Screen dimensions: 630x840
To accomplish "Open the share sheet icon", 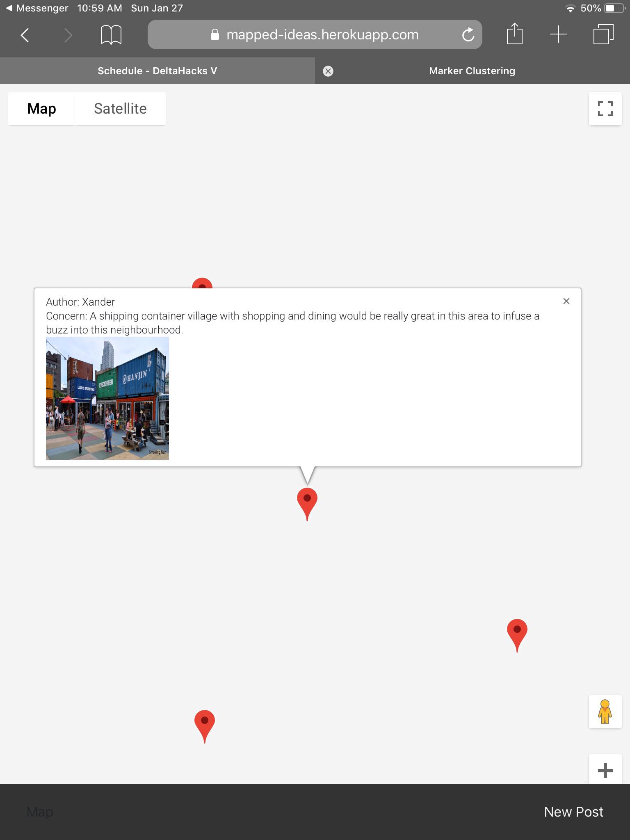I will (x=514, y=34).
